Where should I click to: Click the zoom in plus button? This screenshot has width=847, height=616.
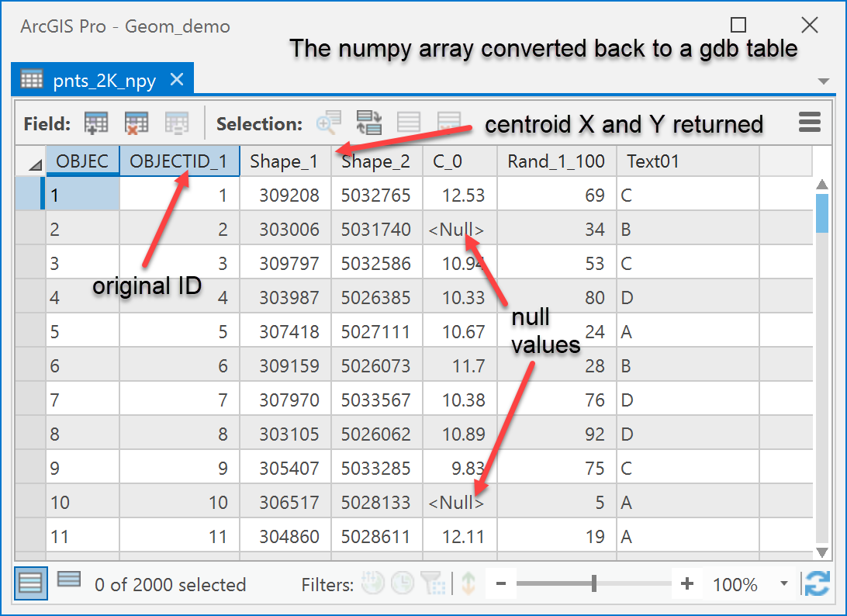(x=687, y=583)
